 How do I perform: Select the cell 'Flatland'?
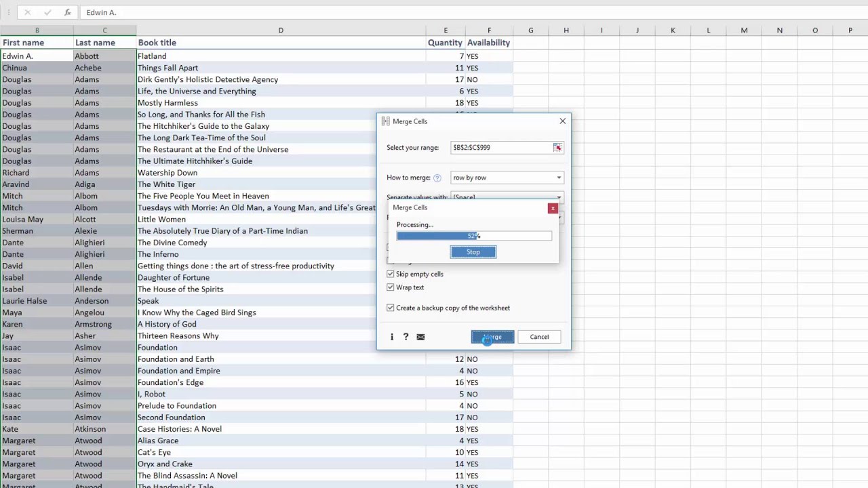281,56
